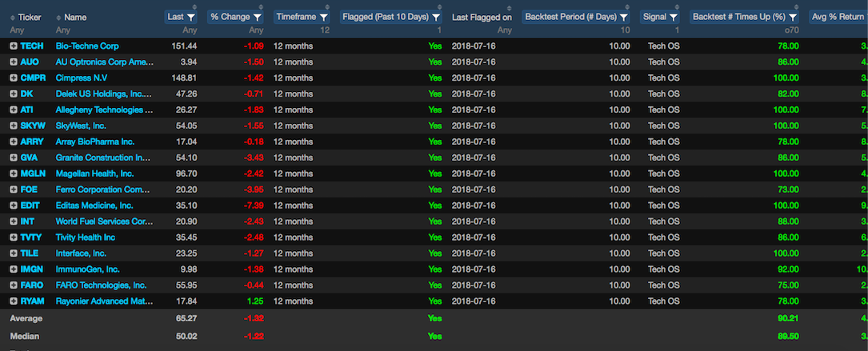Expand the ARRY row
868x351 pixels.
[x=14, y=142]
